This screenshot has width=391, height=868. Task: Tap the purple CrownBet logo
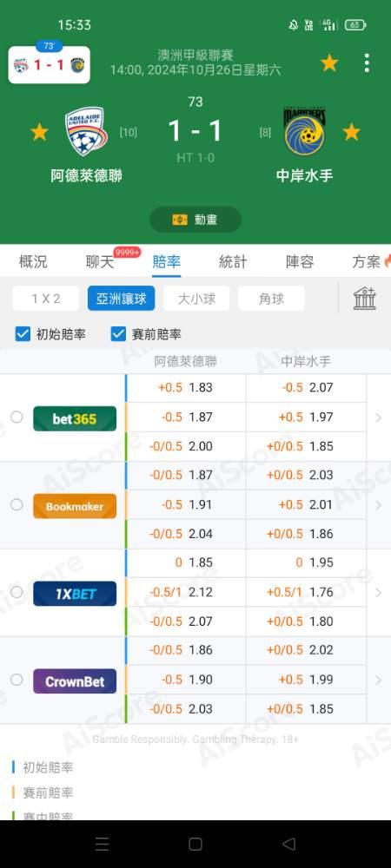pos(75,681)
